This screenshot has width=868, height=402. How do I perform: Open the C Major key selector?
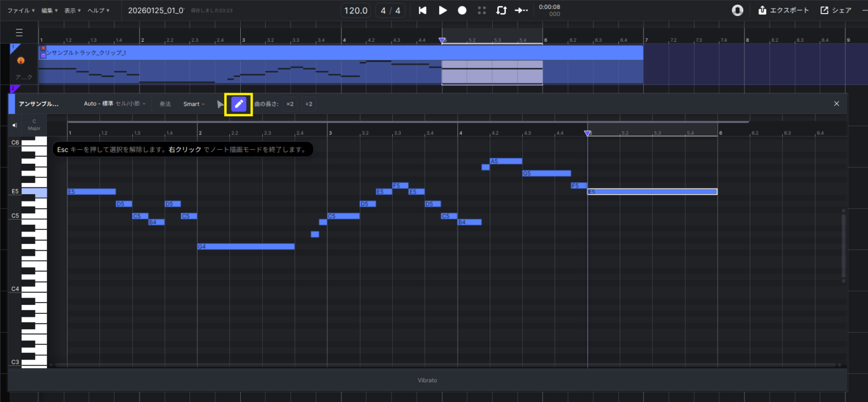click(x=34, y=125)
